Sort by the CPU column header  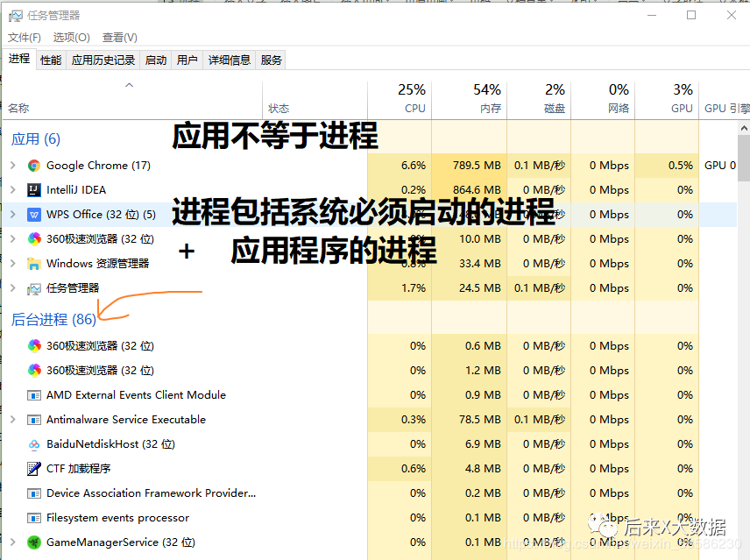pos(400,100)
